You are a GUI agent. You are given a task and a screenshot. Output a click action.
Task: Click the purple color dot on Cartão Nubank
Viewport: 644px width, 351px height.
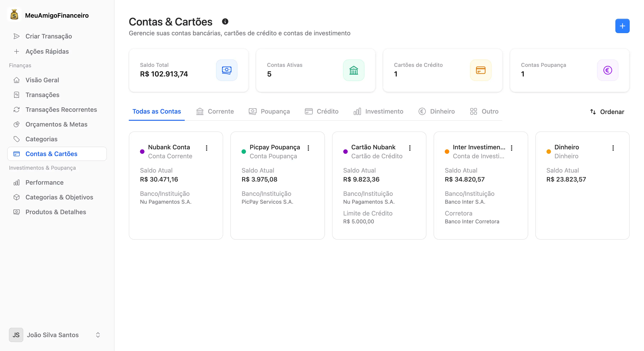(345, 152)
